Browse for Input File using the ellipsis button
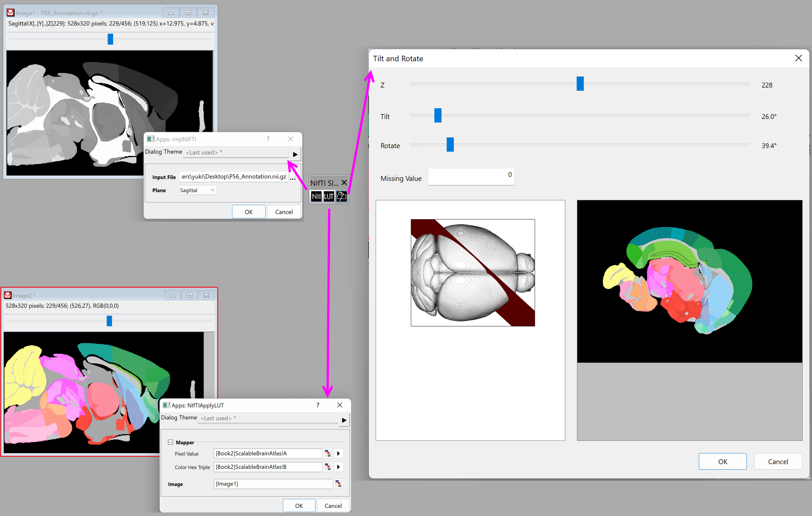Viewport: 812px width, 516px height. [x=293, y=179]
